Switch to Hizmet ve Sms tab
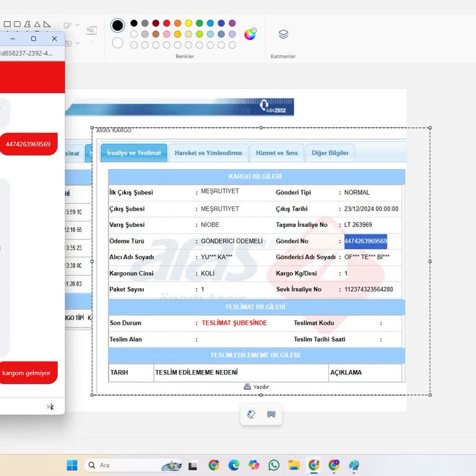This screenshot has height=476, width=476. (x=276, y=152)
